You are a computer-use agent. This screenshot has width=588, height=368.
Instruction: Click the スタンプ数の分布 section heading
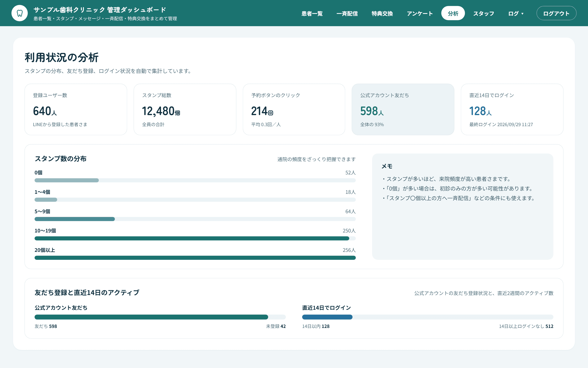coord(60,159)
